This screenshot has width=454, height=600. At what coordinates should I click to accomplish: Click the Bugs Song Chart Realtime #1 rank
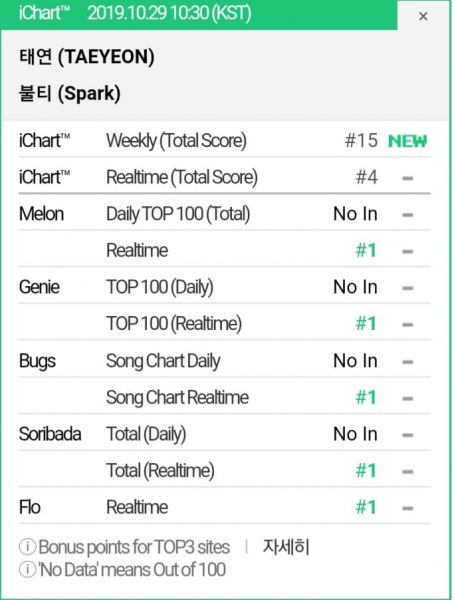coord(366,397)
